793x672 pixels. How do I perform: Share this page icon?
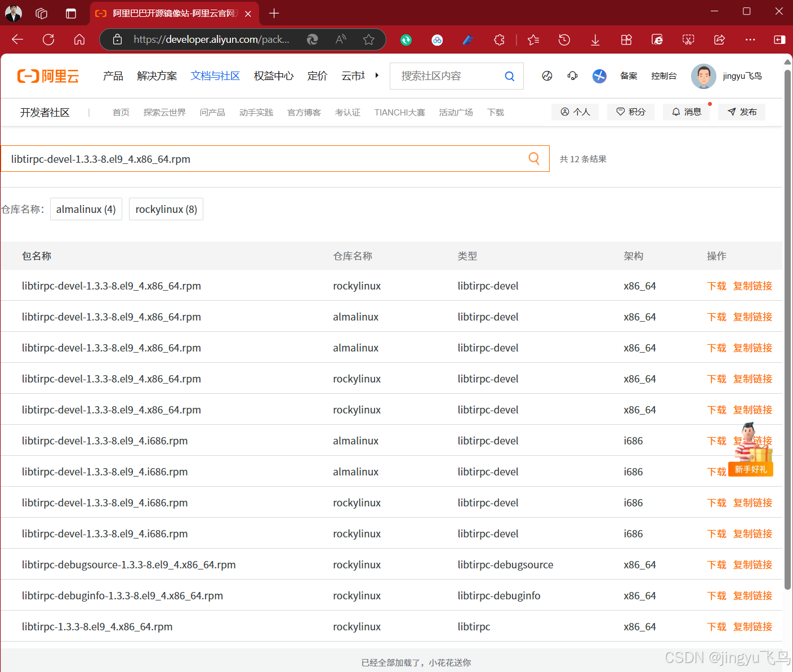(x=719, y=39)
